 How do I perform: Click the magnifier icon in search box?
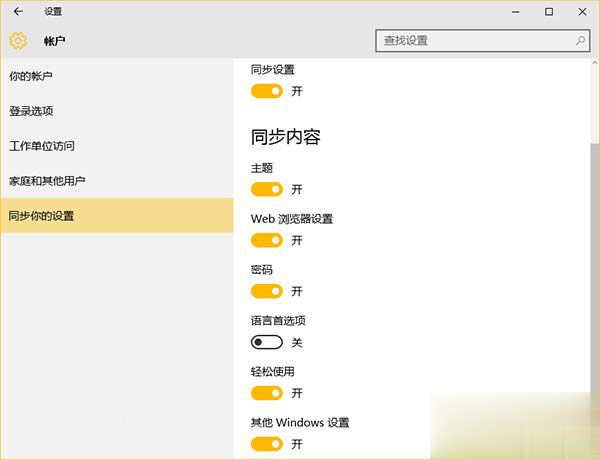pos(580,41)
